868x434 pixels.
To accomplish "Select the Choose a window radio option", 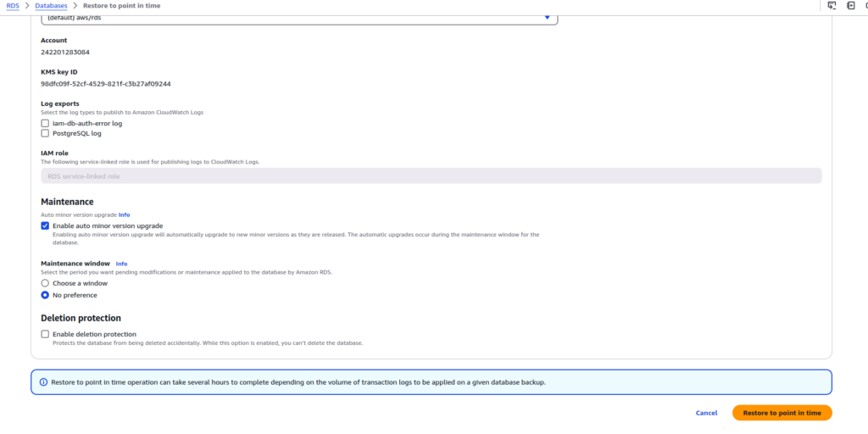I will click(x=45, y=283).
